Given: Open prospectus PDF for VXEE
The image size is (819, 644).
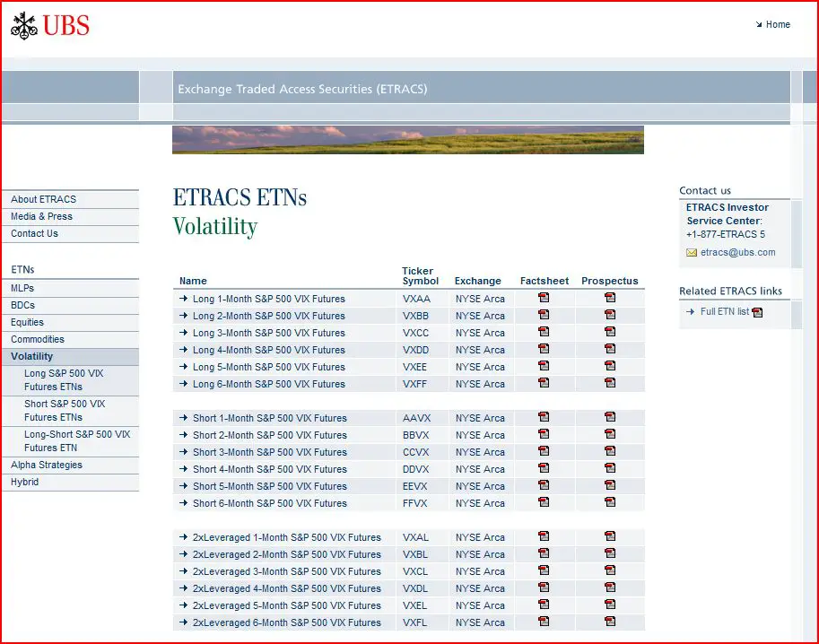Looking at the screenshot, I should click(610, 366).
